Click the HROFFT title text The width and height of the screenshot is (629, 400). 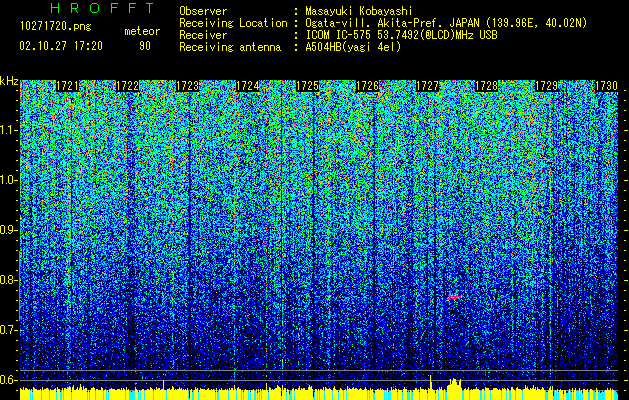(x=103, y=8)
